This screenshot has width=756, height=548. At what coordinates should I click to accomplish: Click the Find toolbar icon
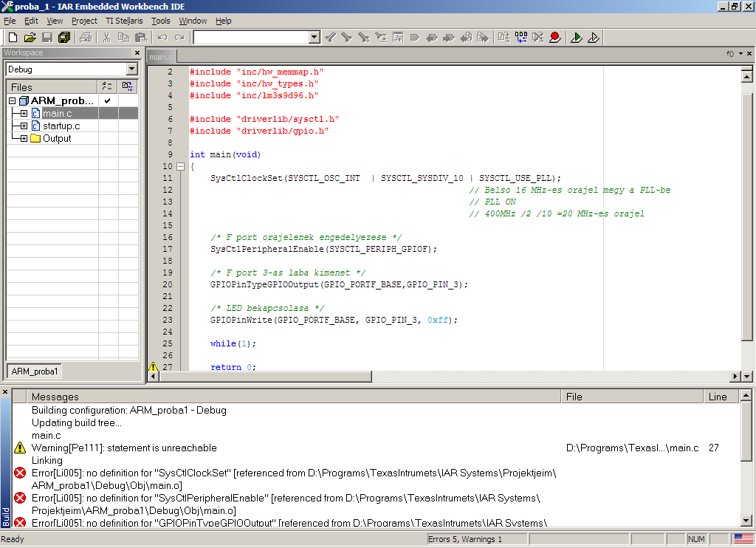[364, 37]
